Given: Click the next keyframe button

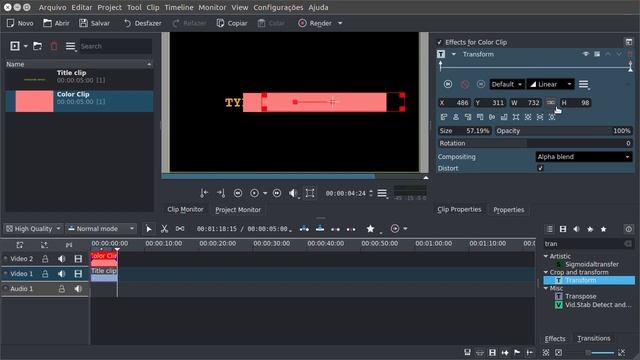Looking at the screenshot, I should [481, 84].
